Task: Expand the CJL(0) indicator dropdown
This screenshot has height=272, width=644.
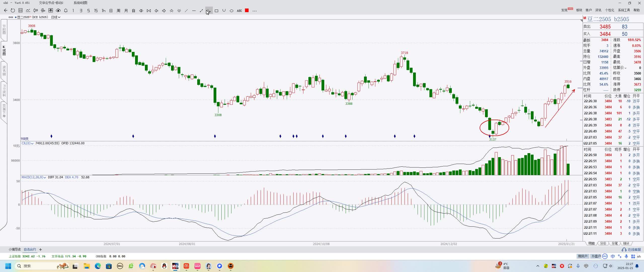Action: pos(32,143)
